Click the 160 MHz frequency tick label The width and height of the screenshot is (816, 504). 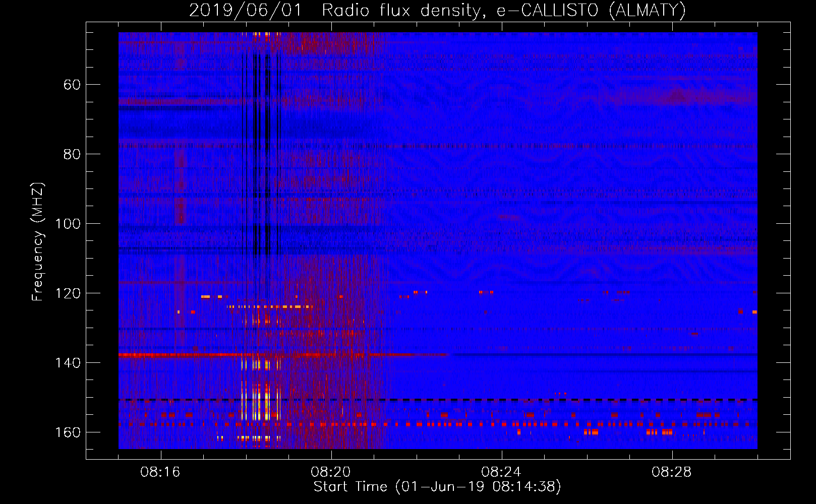pos(68,432)
